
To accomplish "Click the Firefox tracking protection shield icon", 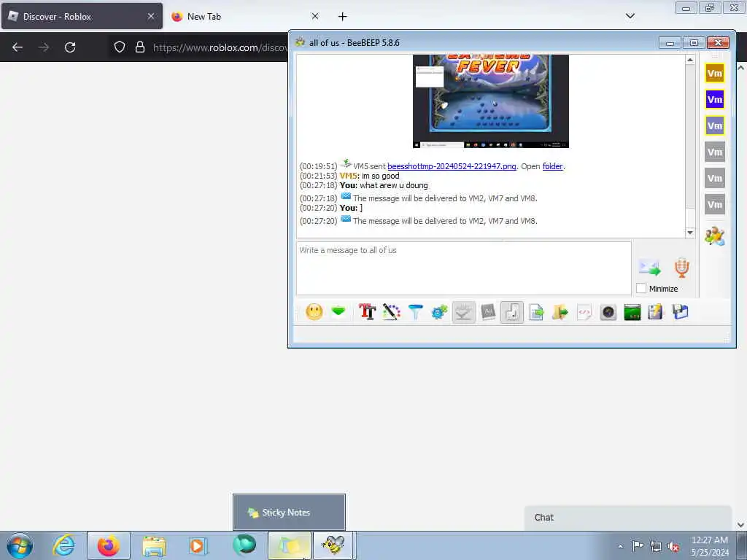I will coord(120,47).
